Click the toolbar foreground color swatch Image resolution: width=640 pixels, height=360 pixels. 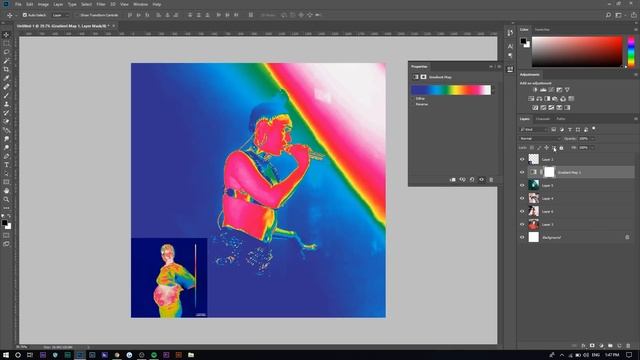coord(4,223)
